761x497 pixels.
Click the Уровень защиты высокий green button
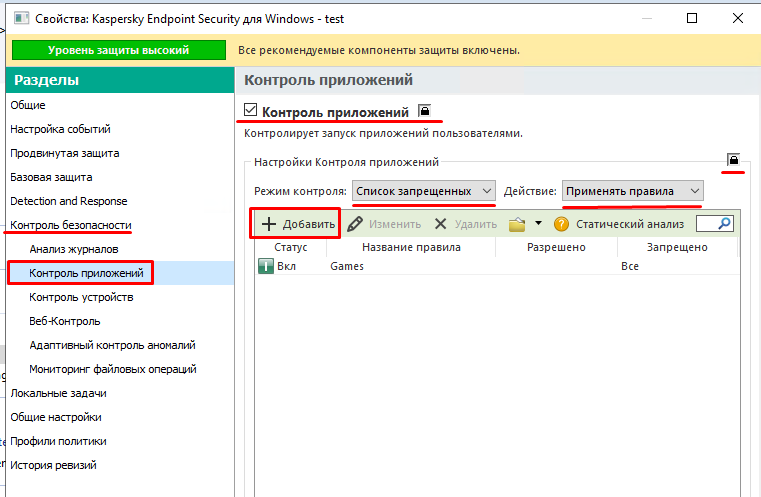click(x=119, y=50)
